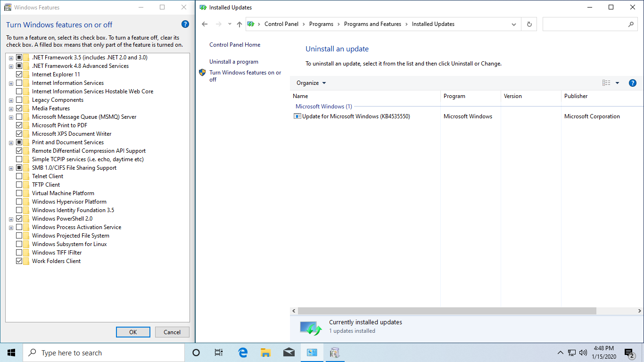Click the Windows Features help icon
The image size is (644, 362).
185,25
